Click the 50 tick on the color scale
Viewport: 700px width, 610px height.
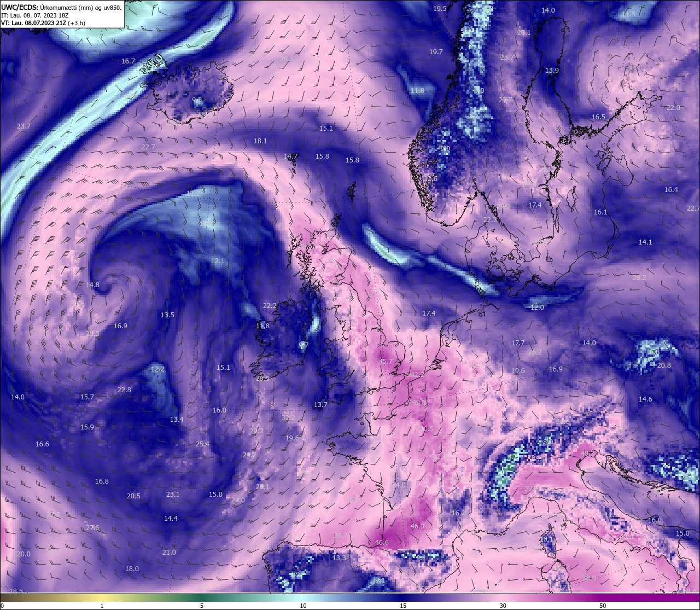pyautogui.click(x=603, y=606)
